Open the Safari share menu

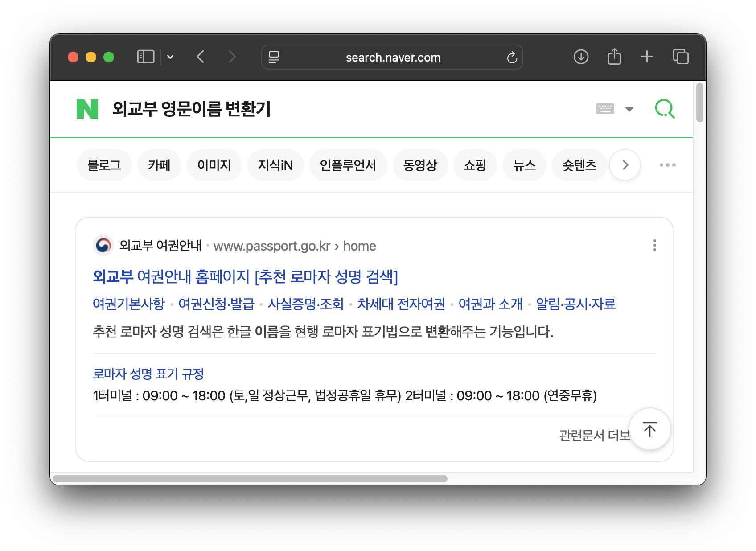point(614,57)
